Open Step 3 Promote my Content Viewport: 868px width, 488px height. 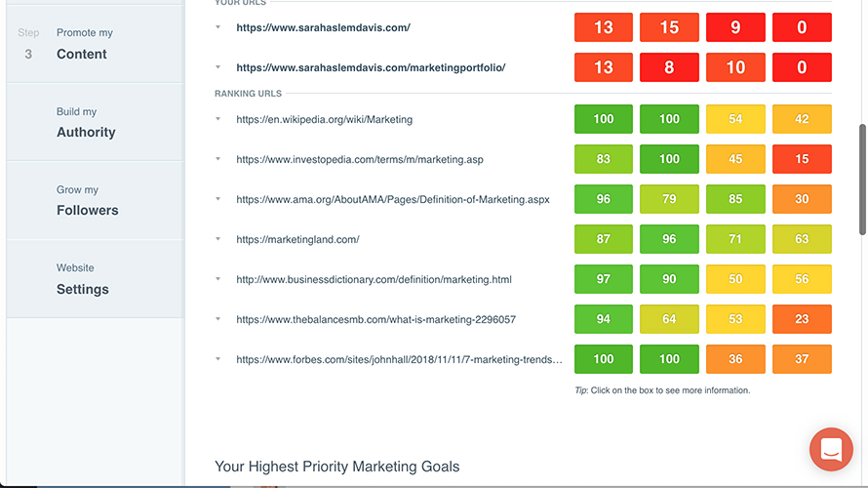coord(83,44)
